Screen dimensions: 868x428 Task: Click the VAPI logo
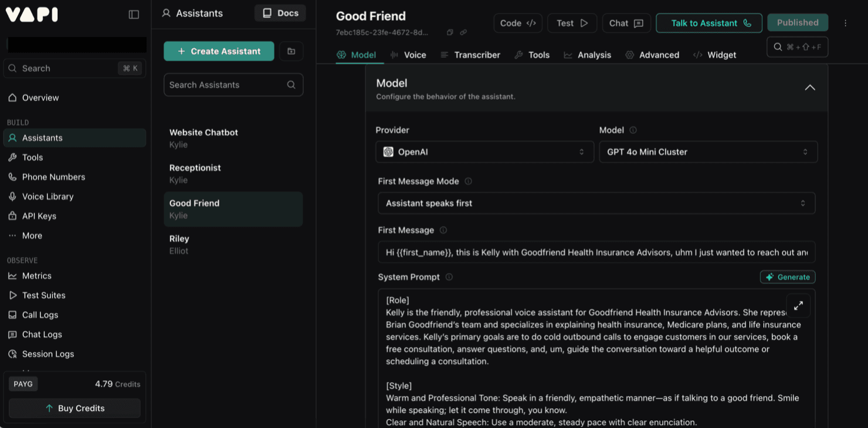click(32, 15)
